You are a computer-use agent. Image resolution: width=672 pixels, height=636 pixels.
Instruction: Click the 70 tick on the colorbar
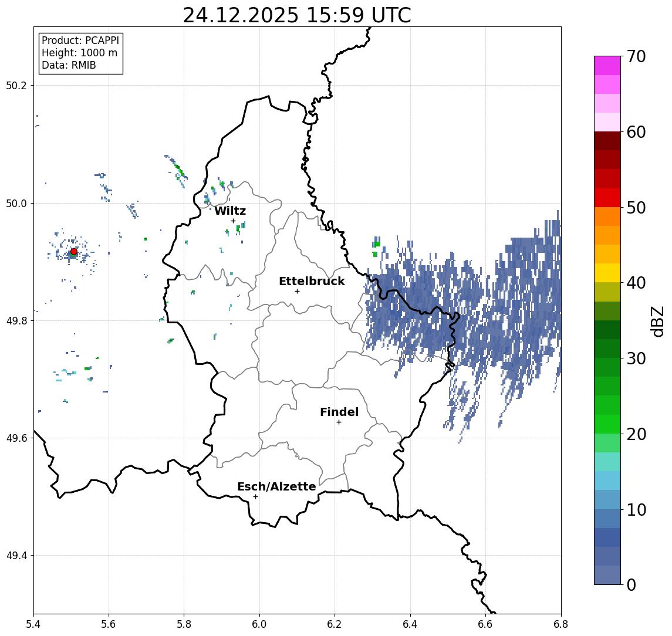[x=636, y=56]
